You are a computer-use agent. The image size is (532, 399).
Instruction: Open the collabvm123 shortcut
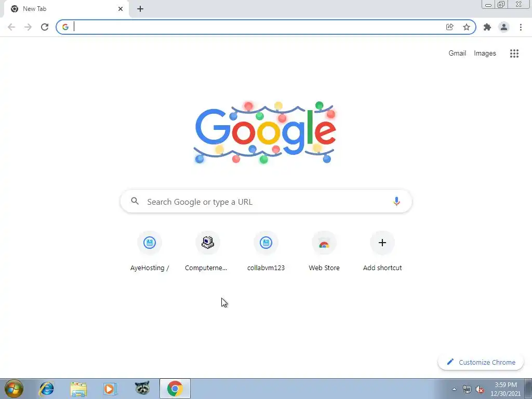point(266,251)
